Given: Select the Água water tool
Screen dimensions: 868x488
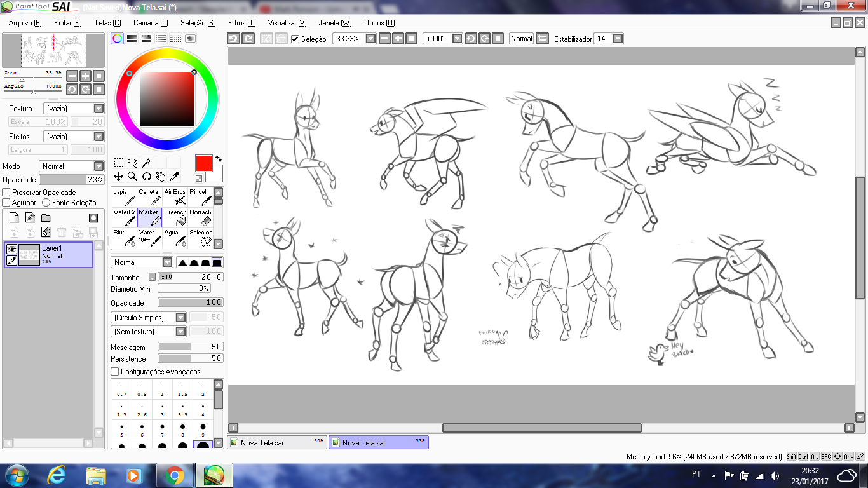Looking at the screenshot, I should [x=175, y=238].
